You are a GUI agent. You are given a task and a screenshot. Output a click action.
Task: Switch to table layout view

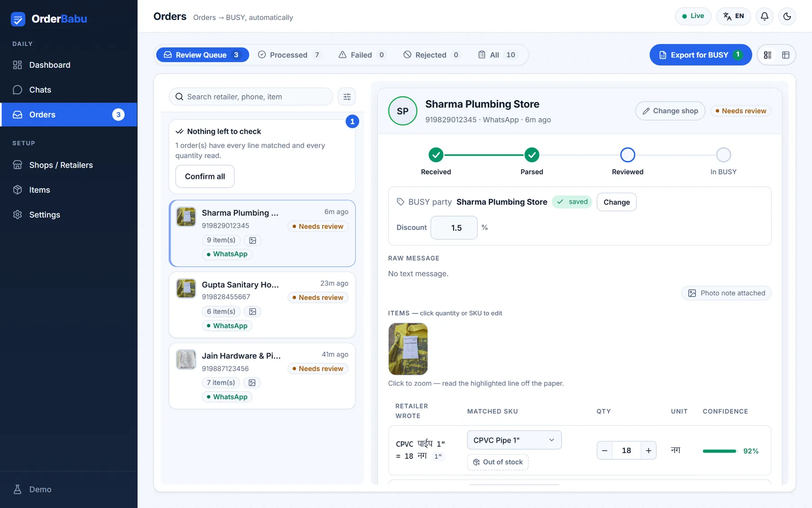[786, 55]
